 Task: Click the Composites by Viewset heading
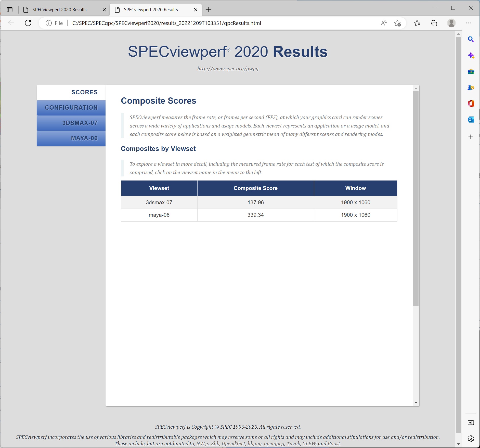tap(158, 149)
